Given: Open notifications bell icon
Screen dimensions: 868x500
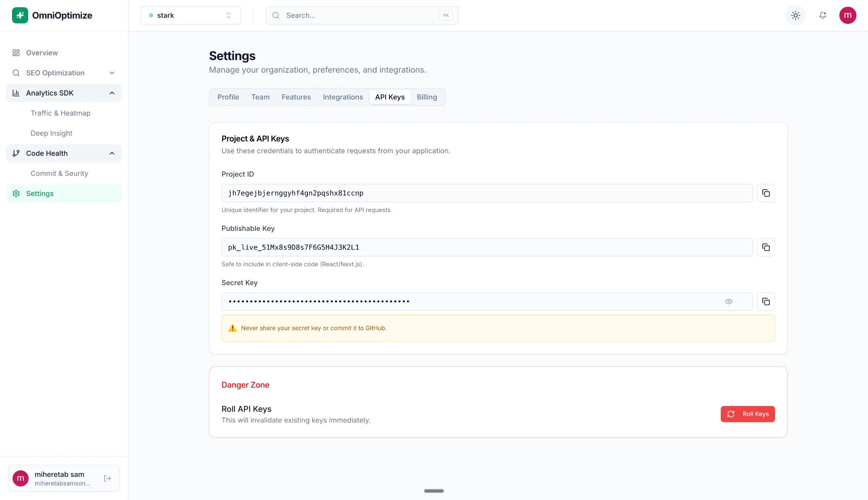Looking at the screenshot, I should tap(822, 15).
